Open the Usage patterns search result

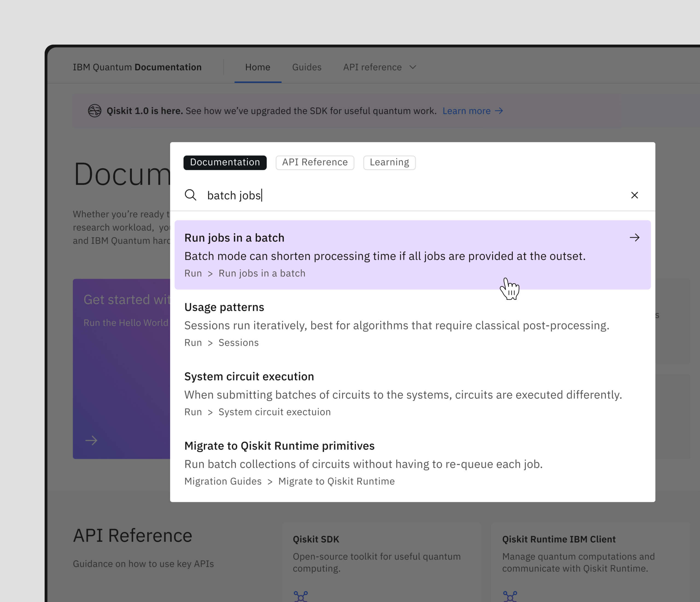[x=413, y=324]
